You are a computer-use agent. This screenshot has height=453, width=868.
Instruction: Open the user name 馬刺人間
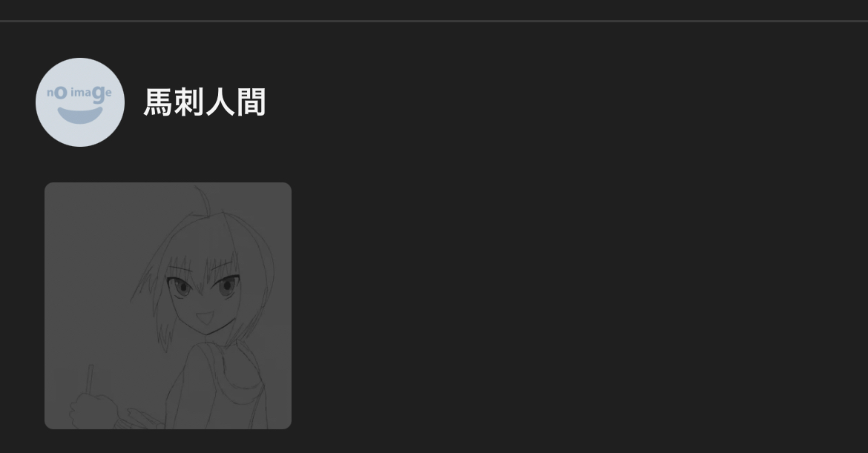click(205, 102)
